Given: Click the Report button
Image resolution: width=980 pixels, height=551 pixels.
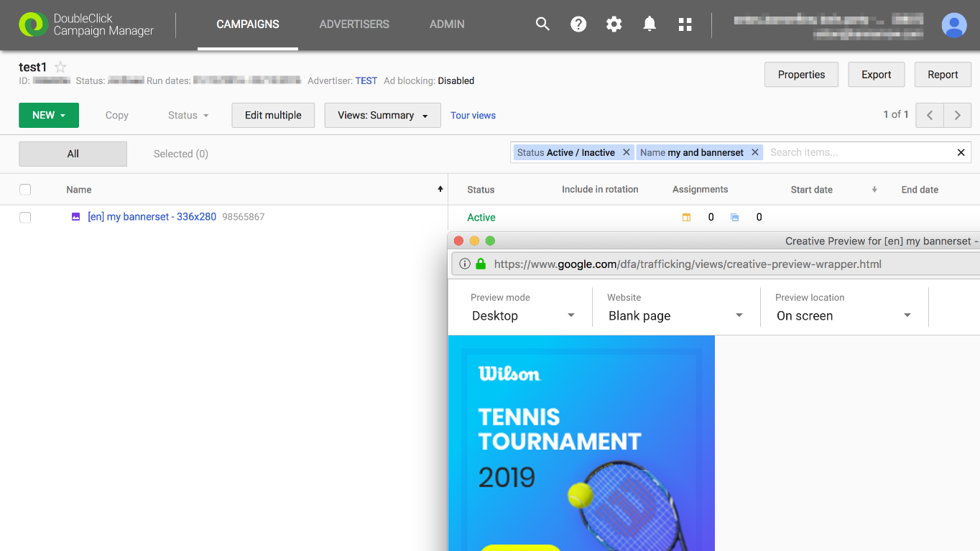Looking at the screenshot, I should 943,75.
